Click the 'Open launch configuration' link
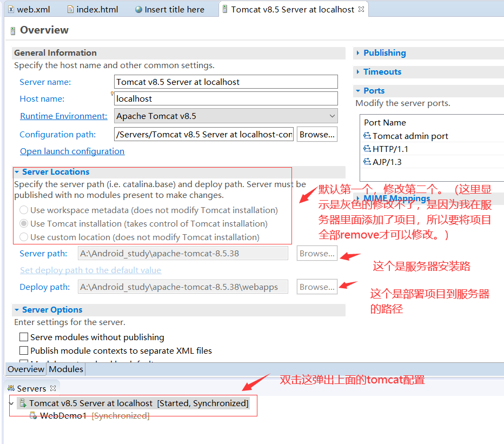 pyautogui.click(x=72, y=151)
